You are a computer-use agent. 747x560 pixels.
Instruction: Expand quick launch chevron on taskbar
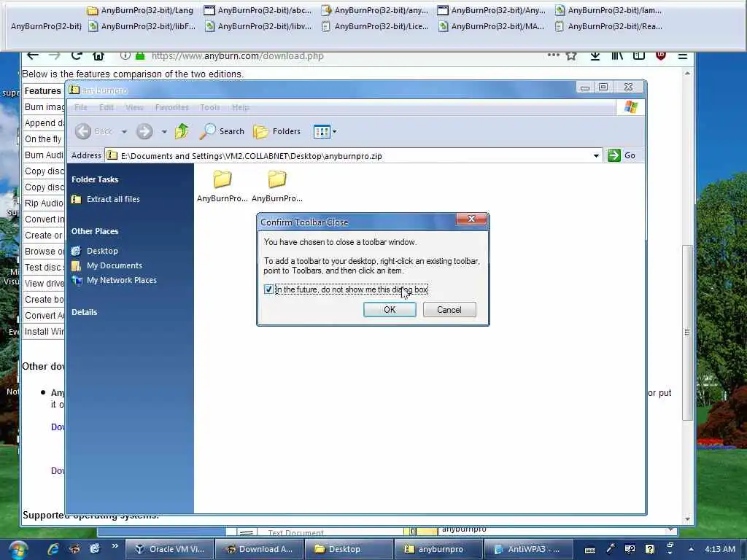pyautogui.click(x=115, y=546)
